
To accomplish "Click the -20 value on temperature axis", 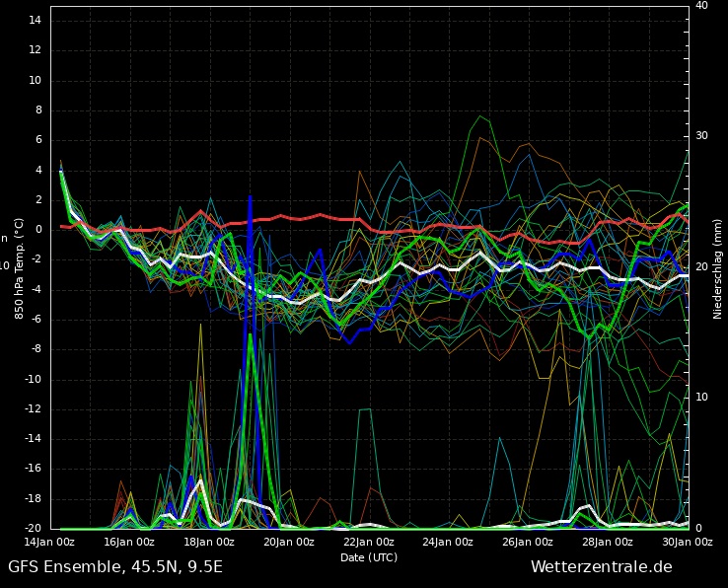I will [x=33, y=529].
